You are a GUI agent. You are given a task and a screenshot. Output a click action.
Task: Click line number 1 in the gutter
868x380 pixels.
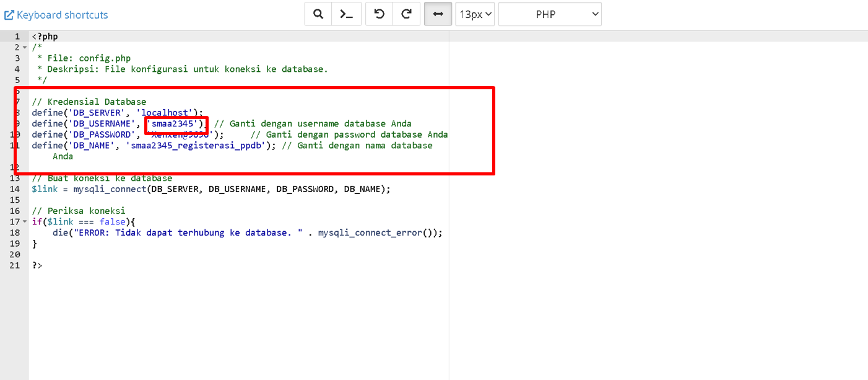click(17, 37)
